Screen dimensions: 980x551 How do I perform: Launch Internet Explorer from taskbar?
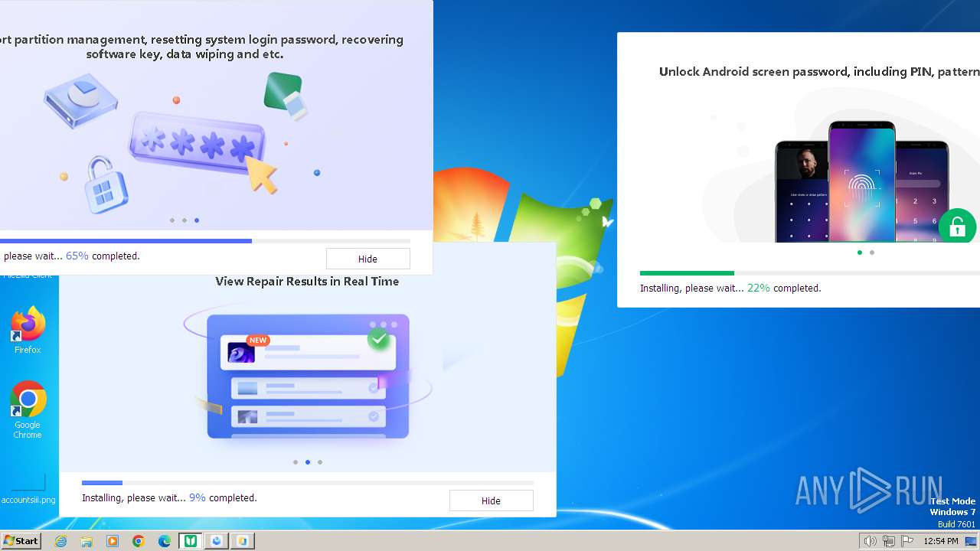(x=61, y=541)
